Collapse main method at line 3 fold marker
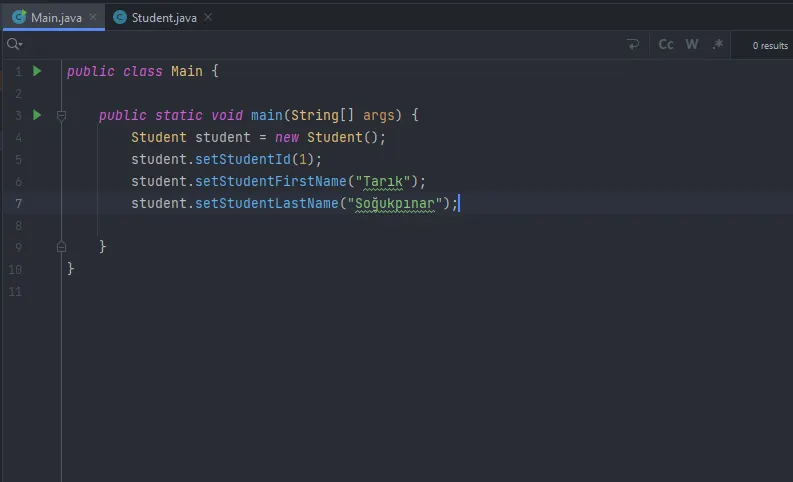The width and height of the screenshot is (793, 482). click(x=61, y=116)
